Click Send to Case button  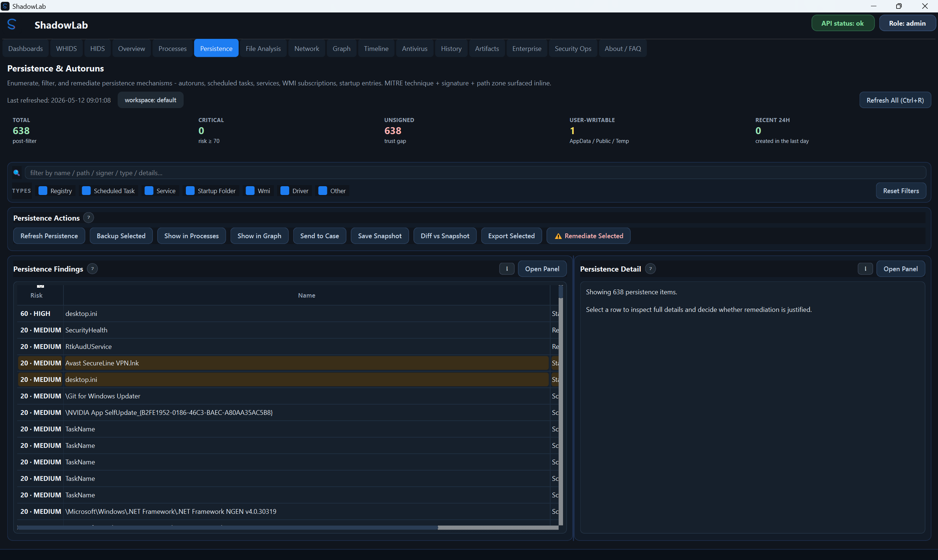[x=320, y=236]
